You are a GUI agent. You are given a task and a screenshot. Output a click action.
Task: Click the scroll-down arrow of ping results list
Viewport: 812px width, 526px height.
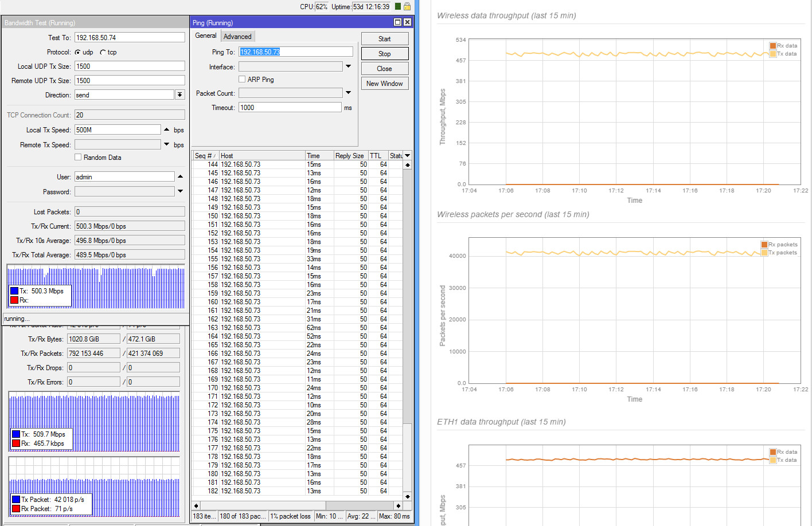[408, 497]
